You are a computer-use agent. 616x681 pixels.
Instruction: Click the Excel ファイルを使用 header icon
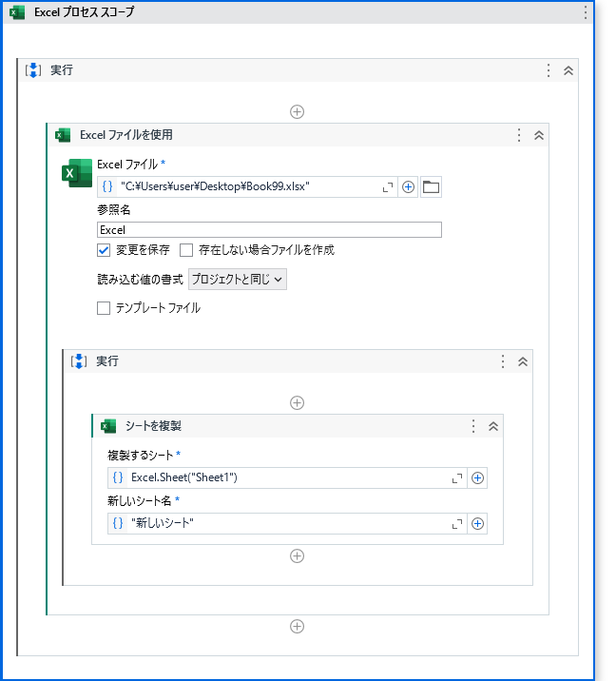(x=63, y=135)
